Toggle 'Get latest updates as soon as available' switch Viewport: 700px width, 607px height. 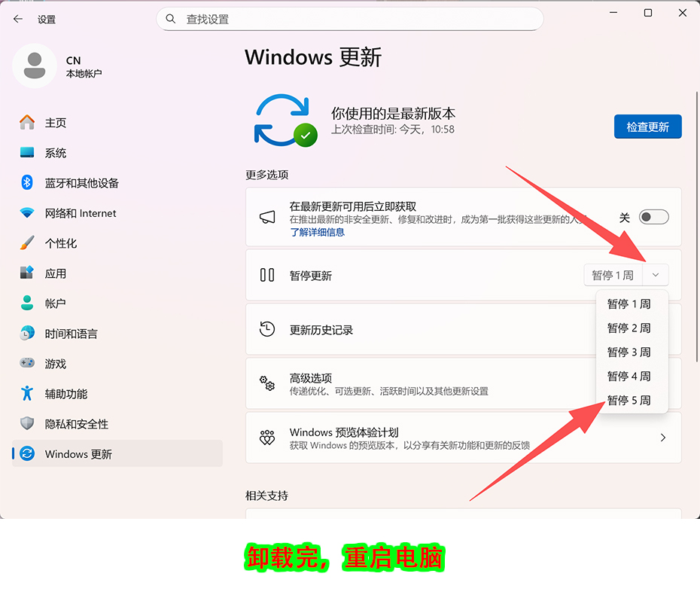(653, 218)
